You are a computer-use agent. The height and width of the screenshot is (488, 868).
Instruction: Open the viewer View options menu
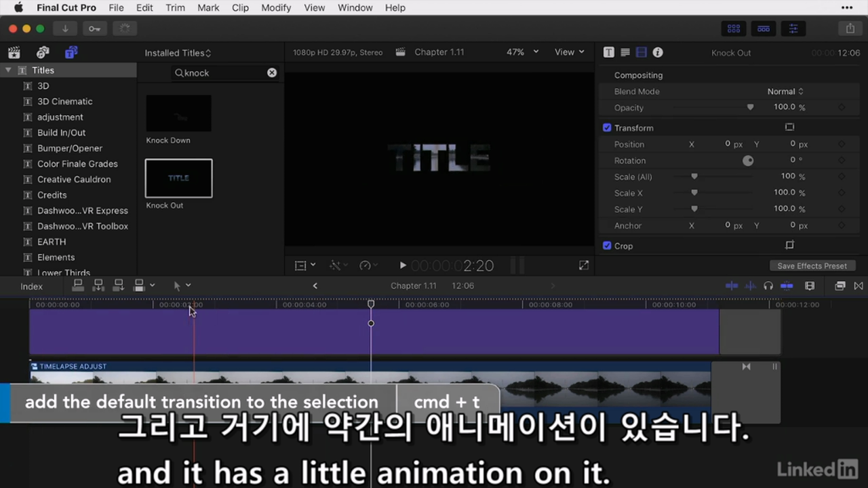[569, 52]
